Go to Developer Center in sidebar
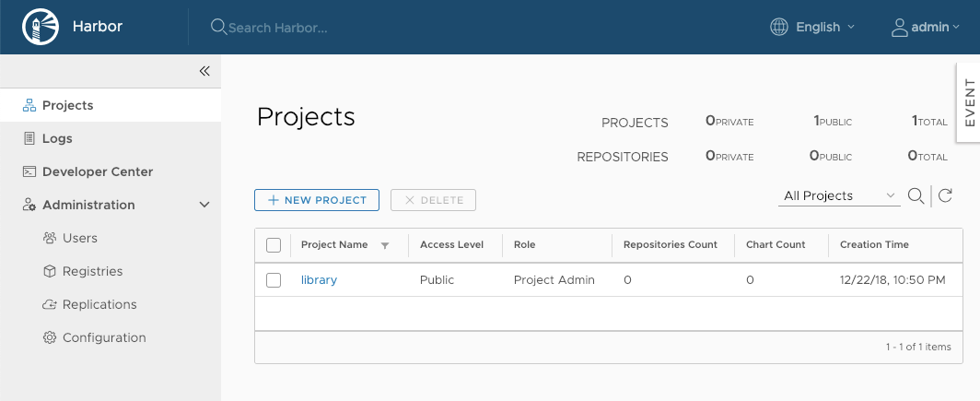This screenshot has width=980, height=401. coord(97,171)
